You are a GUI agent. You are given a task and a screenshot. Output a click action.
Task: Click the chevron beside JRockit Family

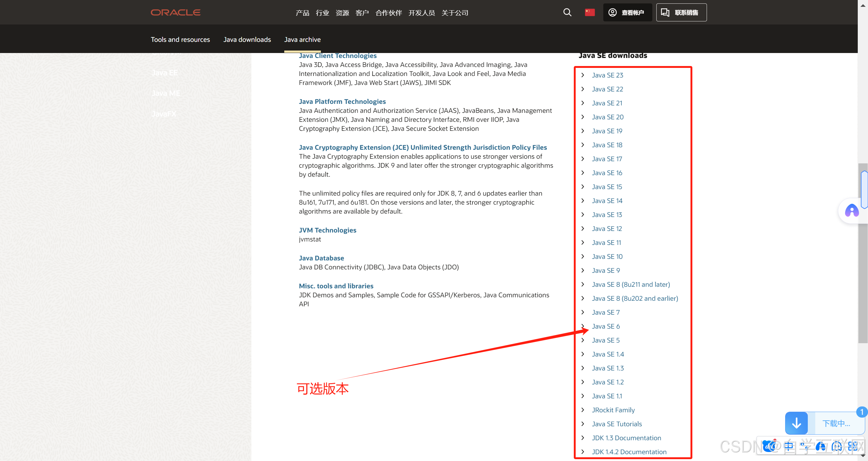coord(582,410)
